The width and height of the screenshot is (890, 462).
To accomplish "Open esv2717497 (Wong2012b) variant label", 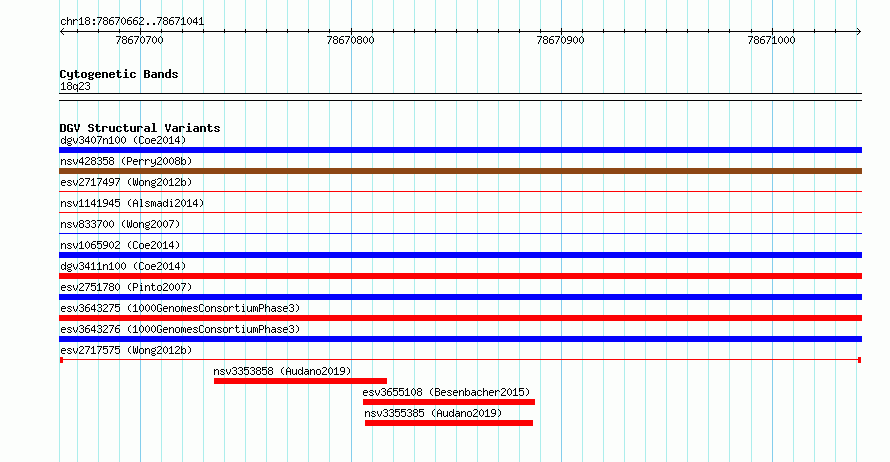I will click(126, 182).
